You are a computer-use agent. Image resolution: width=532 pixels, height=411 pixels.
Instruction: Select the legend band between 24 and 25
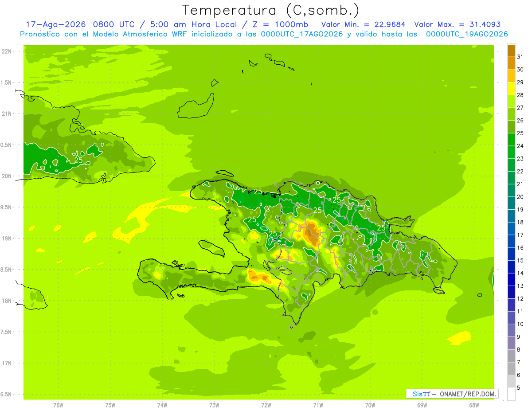[511, 139]
